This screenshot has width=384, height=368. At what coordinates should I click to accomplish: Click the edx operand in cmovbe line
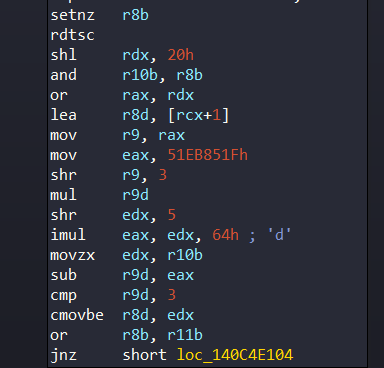(x=181, y=315)
